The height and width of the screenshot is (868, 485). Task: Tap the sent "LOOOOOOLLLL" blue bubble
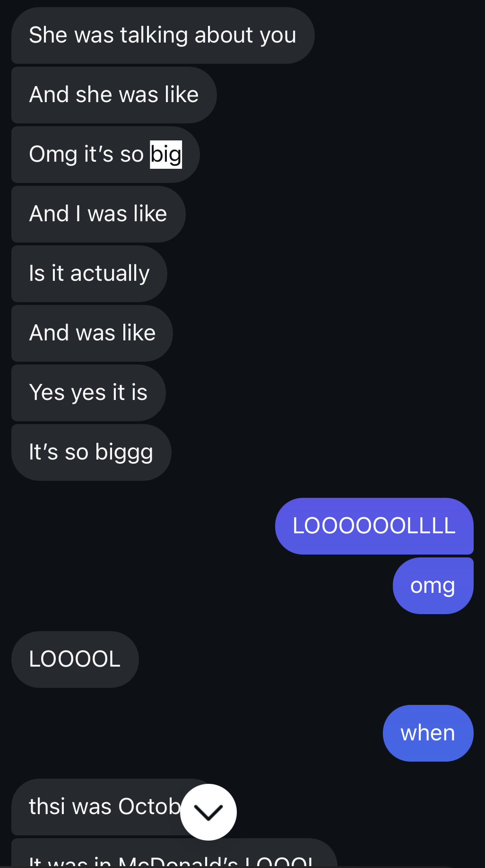(374, 526)
